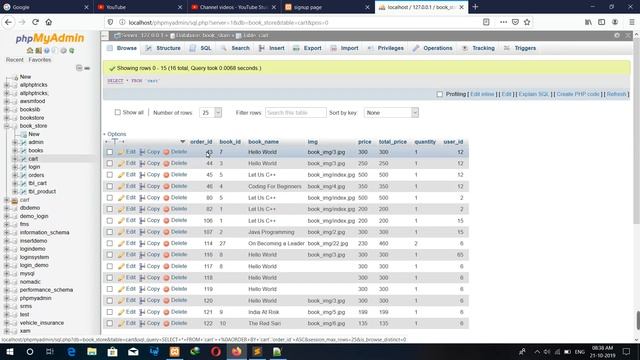This screenshot has height=360, width=640.
Task: Switch to the Structure tab
Action: (163, 48)
